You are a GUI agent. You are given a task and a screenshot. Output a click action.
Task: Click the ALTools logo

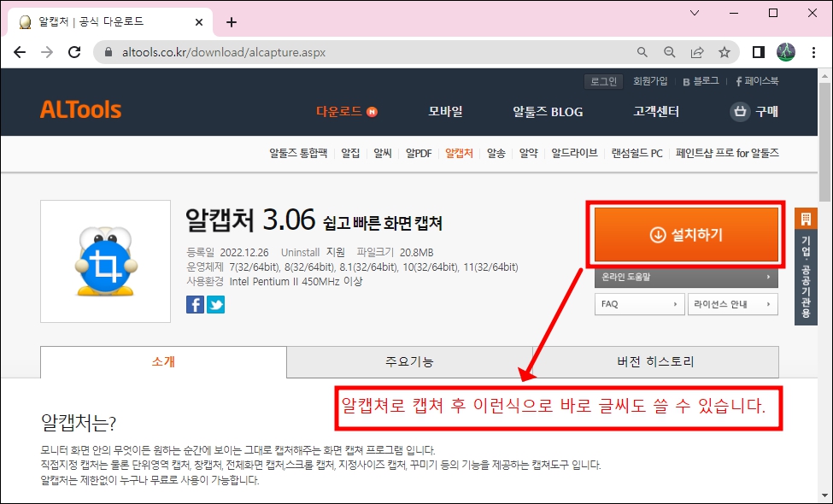(x=81, y=110)
